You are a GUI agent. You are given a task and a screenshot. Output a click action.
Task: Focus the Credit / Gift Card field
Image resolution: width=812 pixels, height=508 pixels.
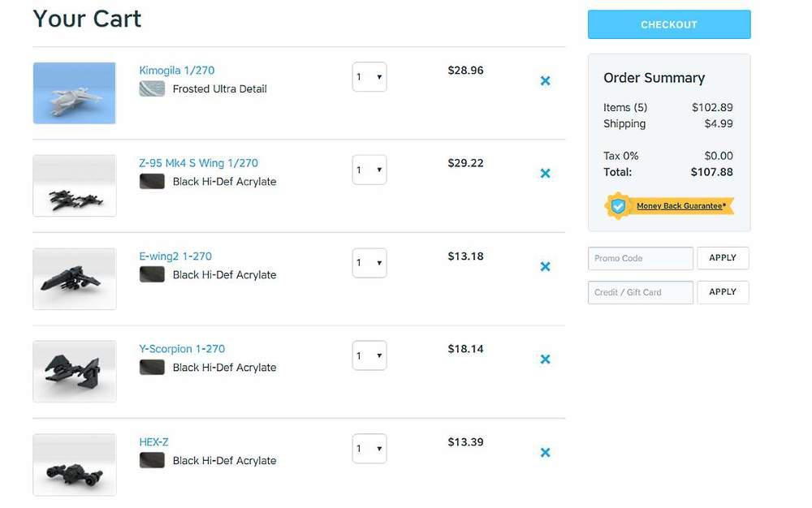(x=640, y=292)
